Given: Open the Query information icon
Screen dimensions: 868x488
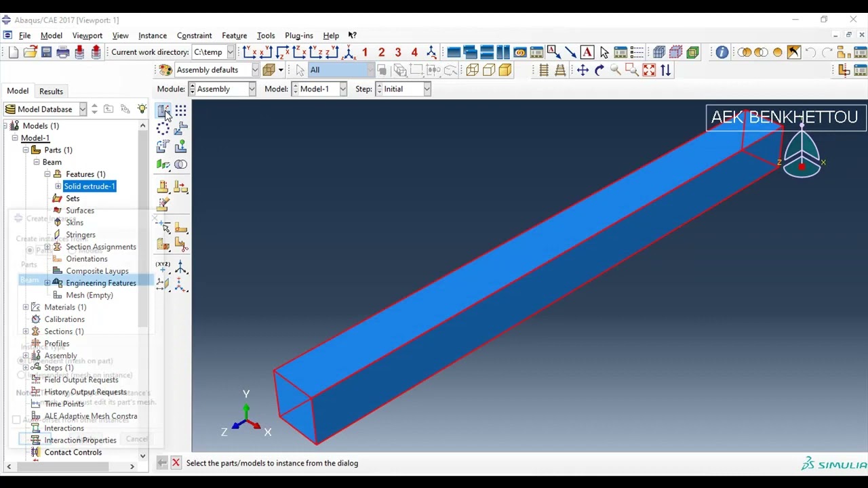Looking at the screenshot, I should [722, 52].
